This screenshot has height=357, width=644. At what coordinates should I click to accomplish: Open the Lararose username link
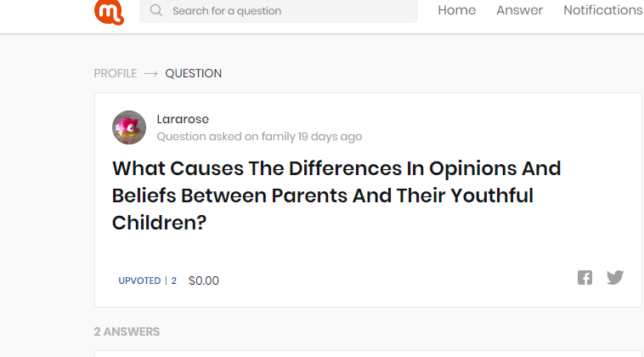pyautogui.click(x=183, y=119)
